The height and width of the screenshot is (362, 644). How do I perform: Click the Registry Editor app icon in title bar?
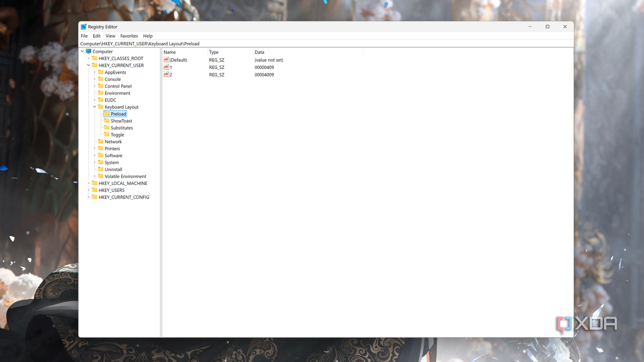(x=84, y=27)
